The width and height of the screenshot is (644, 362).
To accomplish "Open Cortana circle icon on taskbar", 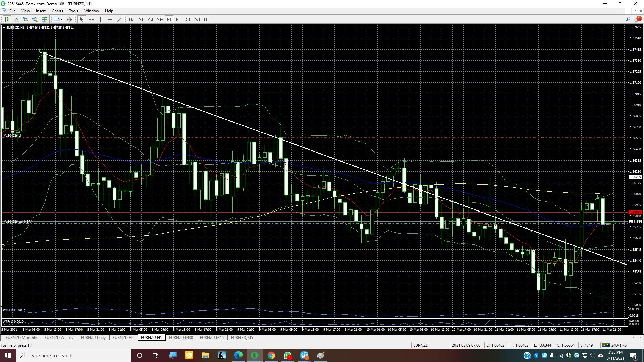I will pyautogui.click(x=140, y=355).
